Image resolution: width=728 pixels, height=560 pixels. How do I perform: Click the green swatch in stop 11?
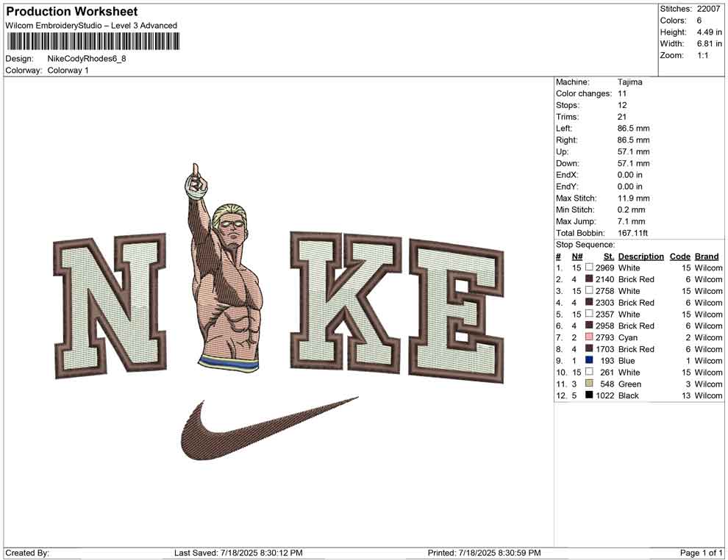tap(589, 383)
